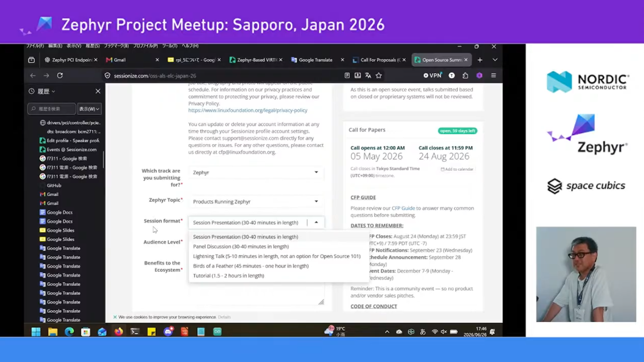Image resolution: width=644 pixels, height=362 pixels.
Task: Open the Linux Foundation privacy policy link
Action: point(248,110)
